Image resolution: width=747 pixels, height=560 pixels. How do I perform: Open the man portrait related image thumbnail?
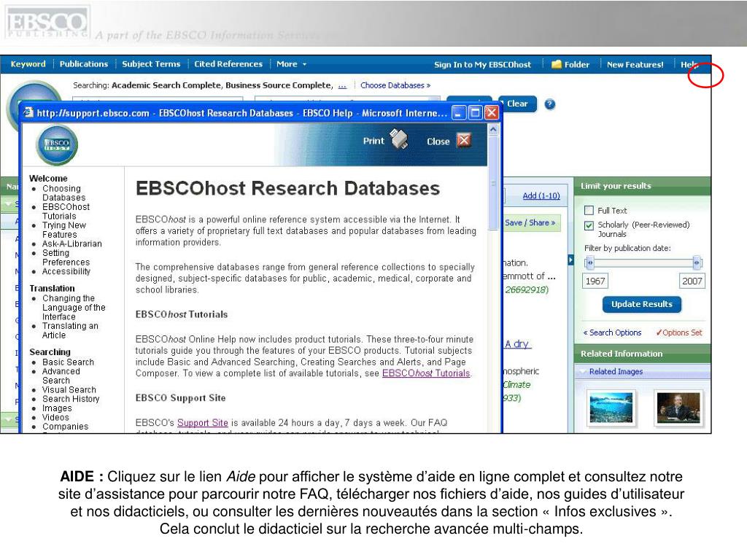coord(678,408)
